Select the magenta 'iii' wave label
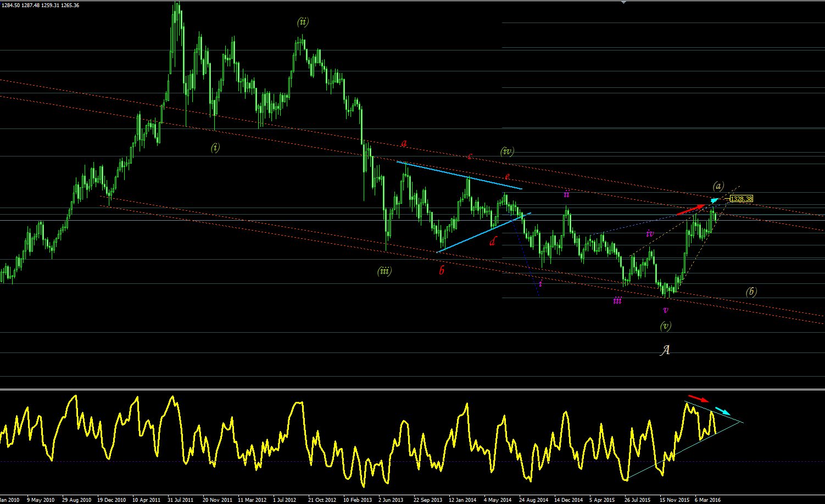825x504 pixels. point(617,300)
